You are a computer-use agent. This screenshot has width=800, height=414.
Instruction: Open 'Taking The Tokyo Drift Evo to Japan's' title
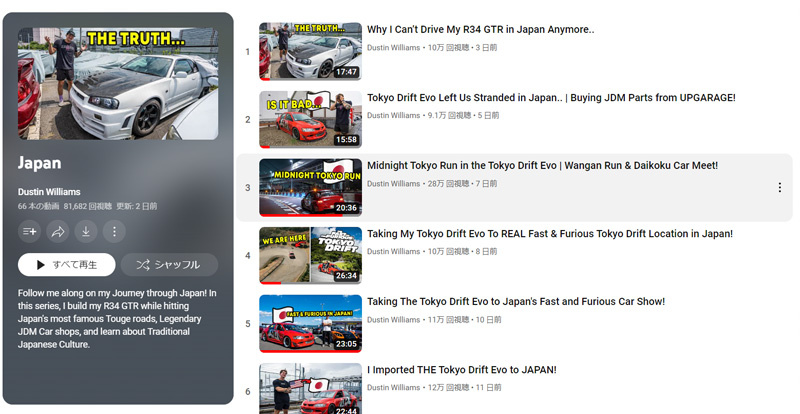(516, 302)
